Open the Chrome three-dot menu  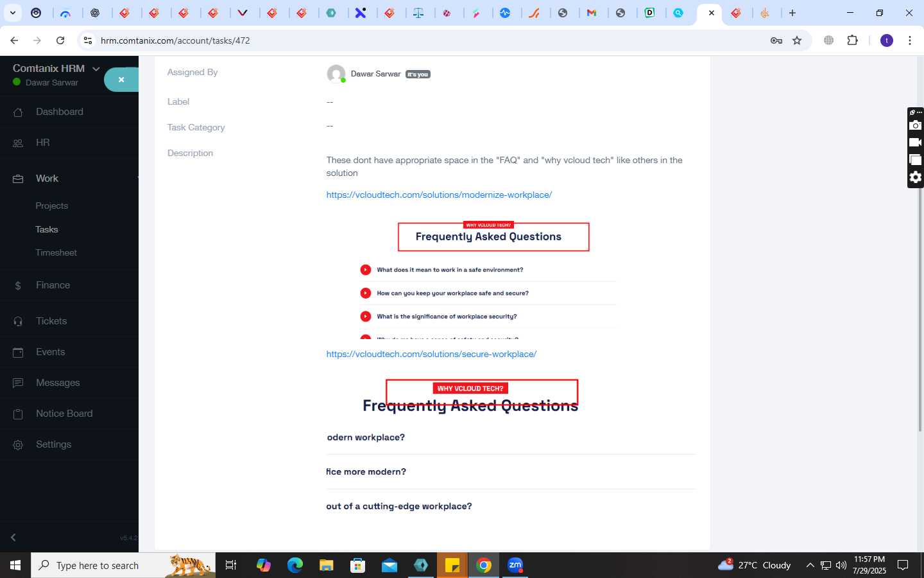click(910, 40)
